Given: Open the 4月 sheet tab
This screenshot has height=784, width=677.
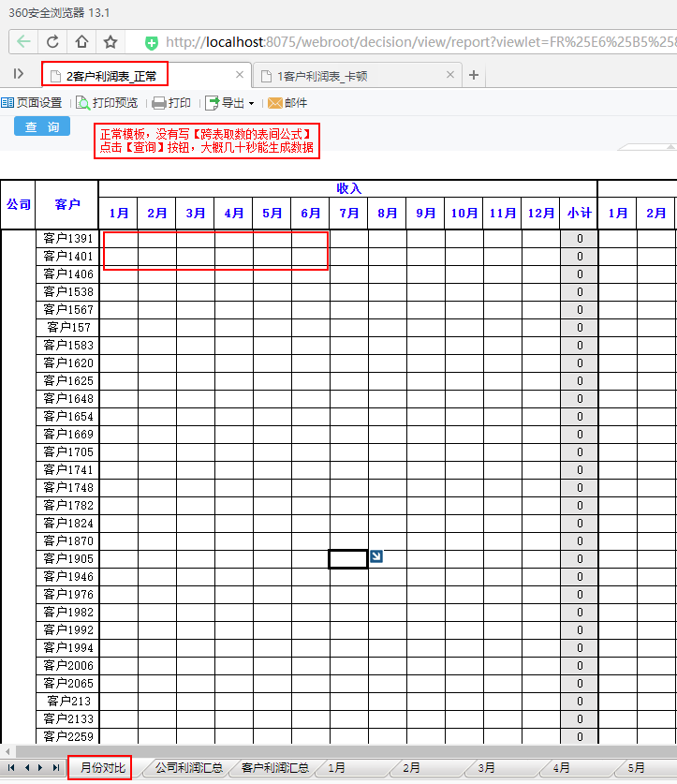Looking at the screenshot, I should 562,768.
